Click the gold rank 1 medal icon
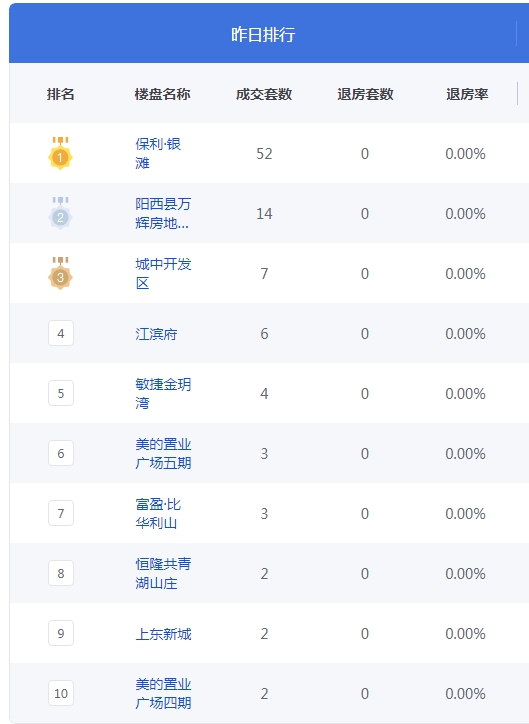The width and height of the screenshot is (529, 724). pos(60,153)
